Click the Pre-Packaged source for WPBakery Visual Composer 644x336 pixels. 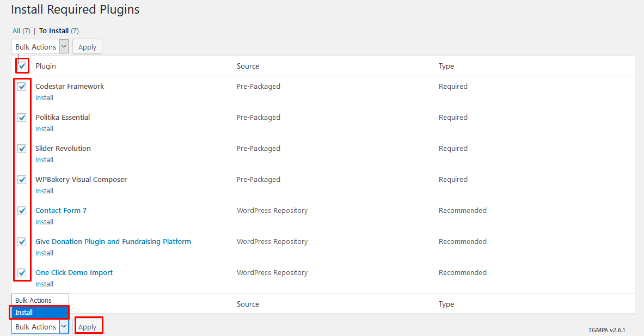click(259, 180)
